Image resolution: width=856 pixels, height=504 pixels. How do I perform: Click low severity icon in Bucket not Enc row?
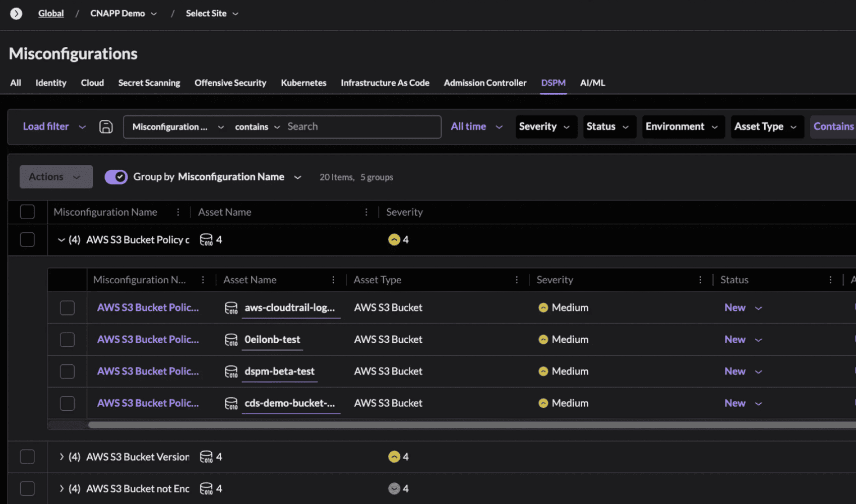(394, 488)
